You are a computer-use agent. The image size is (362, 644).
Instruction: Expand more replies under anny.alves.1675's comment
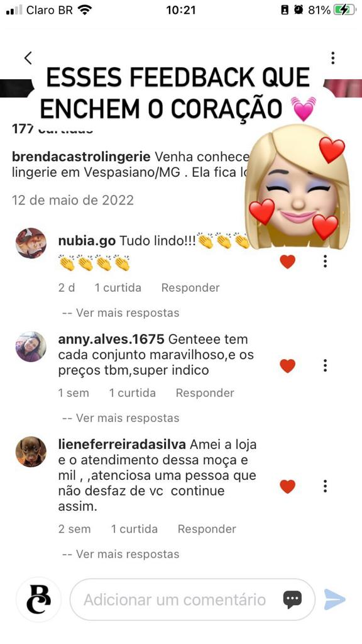click(121, 418)
